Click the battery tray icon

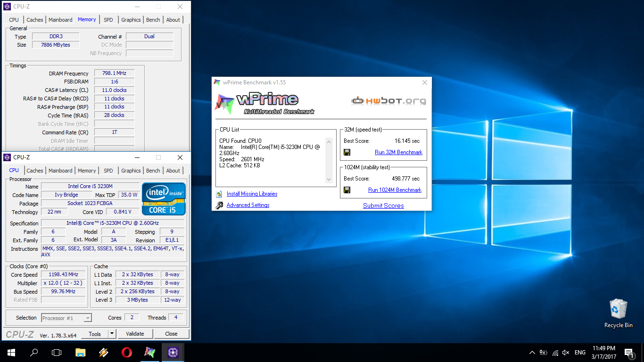[544, 352]
